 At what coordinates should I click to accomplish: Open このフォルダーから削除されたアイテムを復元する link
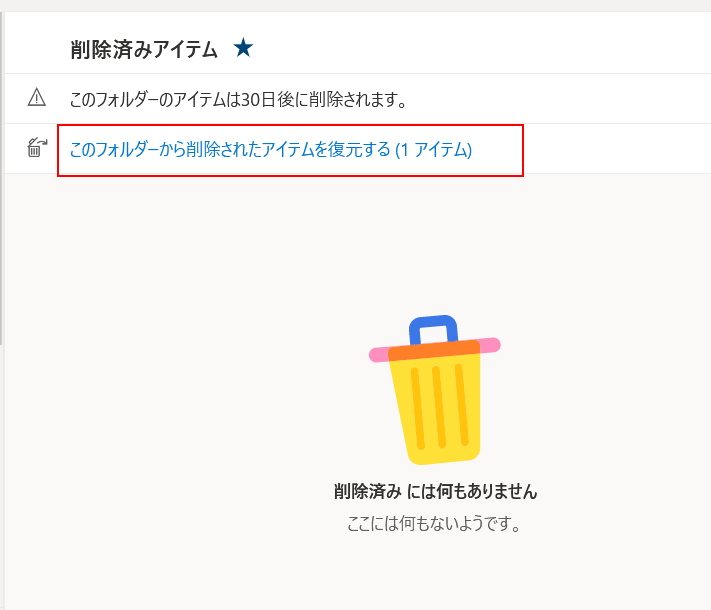(271, 149)
